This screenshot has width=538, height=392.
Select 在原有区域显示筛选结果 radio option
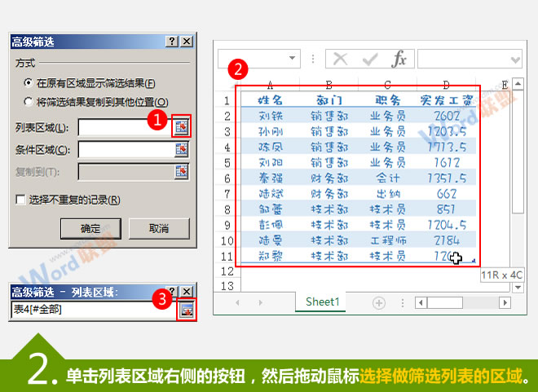click(29, 83)
